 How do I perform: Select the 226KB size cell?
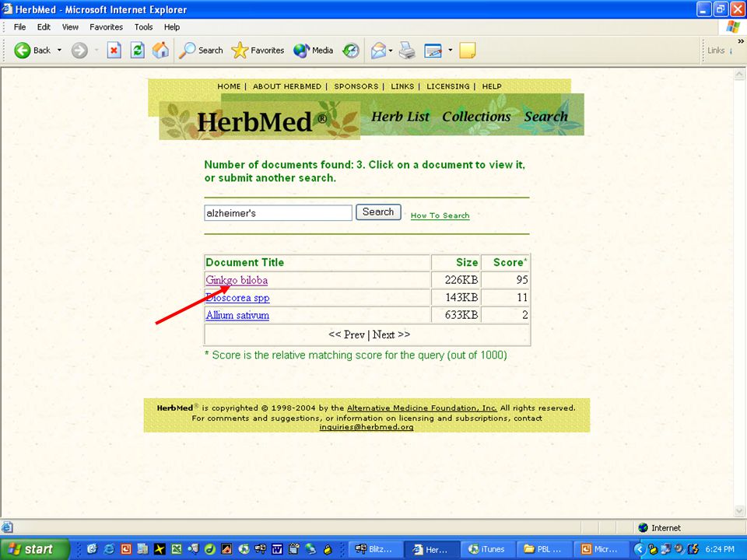tap(456, 280)
